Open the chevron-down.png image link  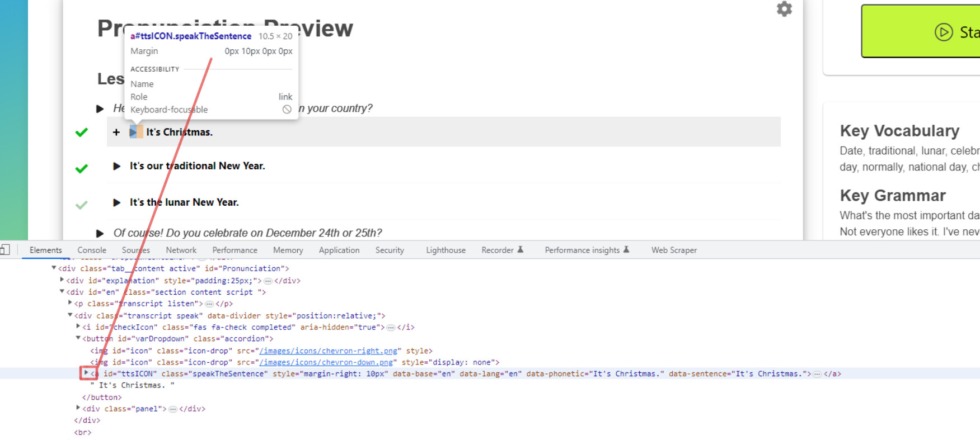(x=326, y=362)
